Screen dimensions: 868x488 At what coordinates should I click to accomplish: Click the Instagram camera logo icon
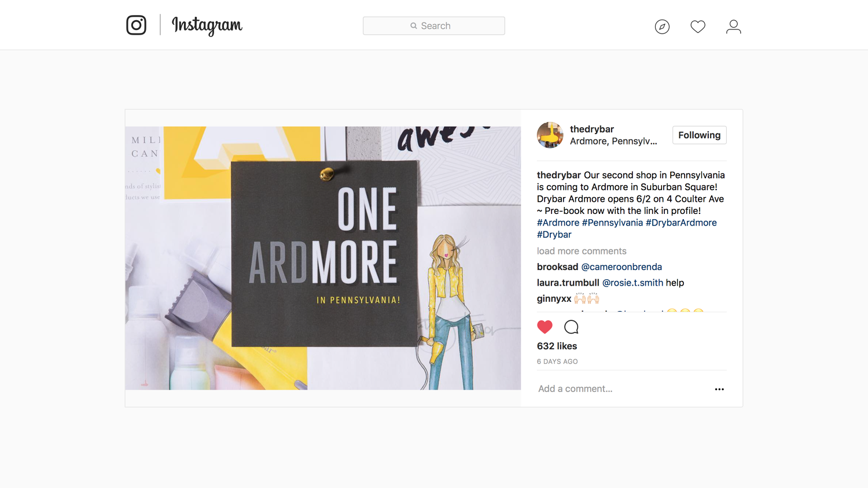pyautogui.click(x=136, y=25)
